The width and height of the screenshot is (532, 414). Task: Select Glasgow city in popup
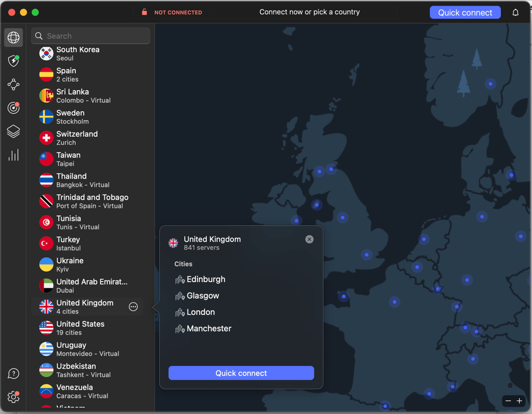[x=203, y=296]
